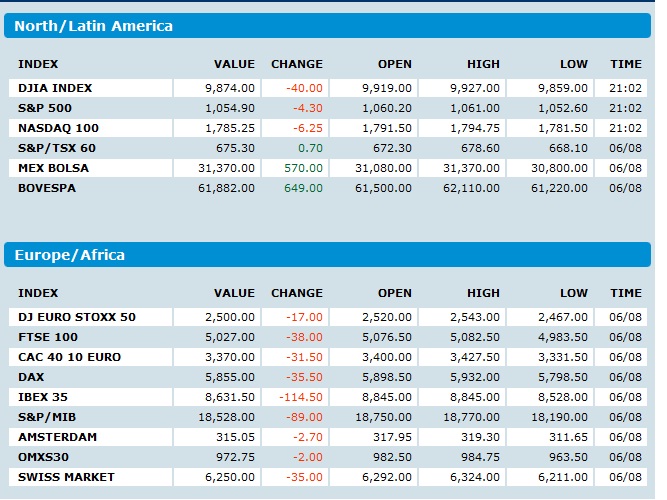Screen dimensions: 667x500
Task: Click the North America VALUE column header
Action: point(234,64)
